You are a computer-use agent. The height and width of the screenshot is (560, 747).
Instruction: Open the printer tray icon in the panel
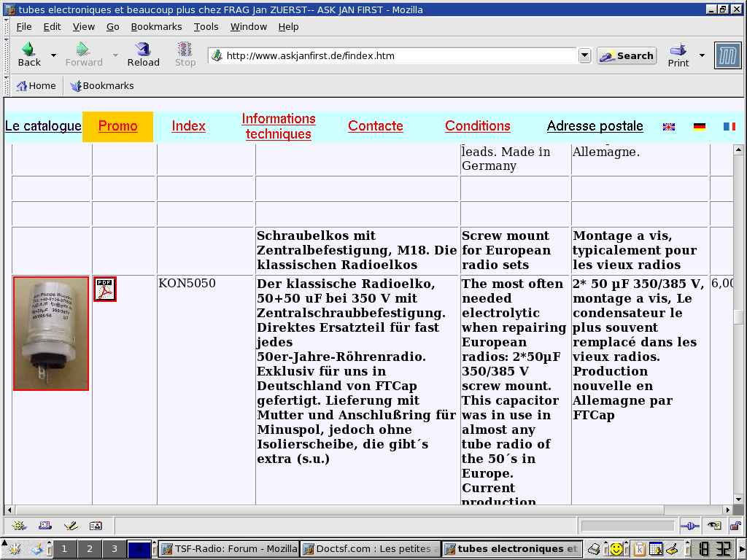click(594, 549)
